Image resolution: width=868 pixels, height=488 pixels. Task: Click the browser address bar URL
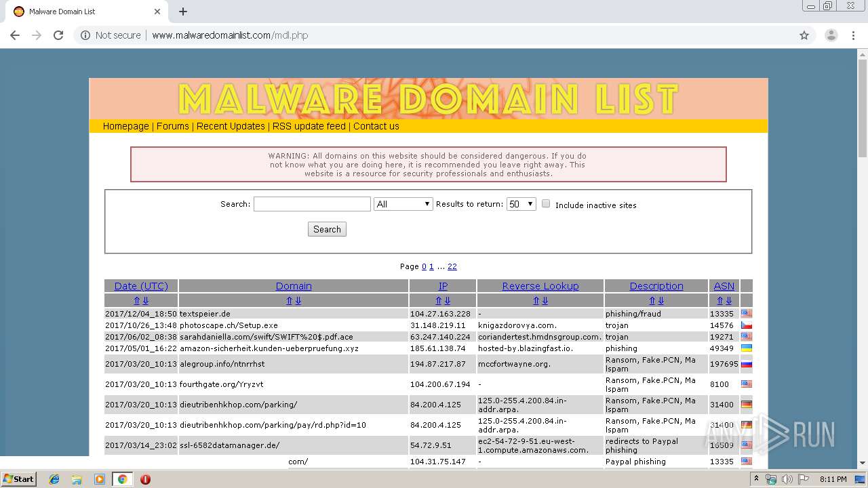(230, 35)
